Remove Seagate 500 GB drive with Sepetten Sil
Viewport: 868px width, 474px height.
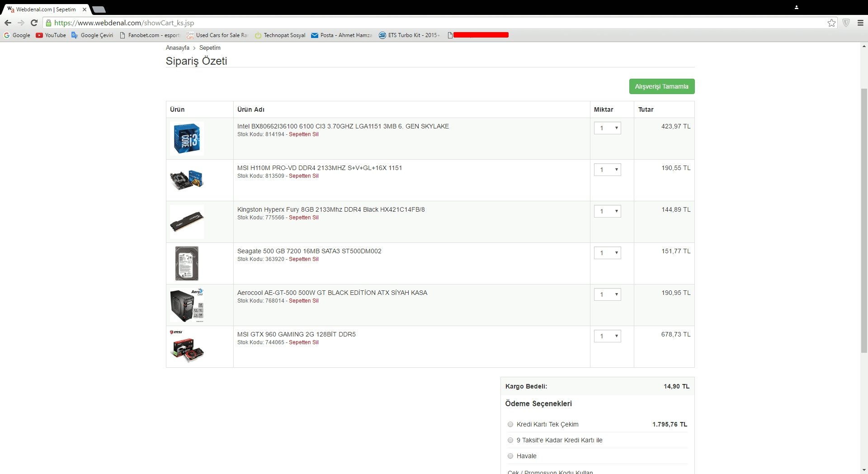tap(304, 259)
